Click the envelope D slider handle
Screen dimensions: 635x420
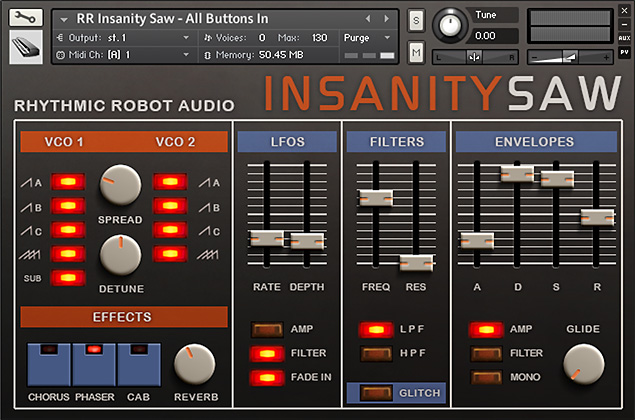pos(517,174)
